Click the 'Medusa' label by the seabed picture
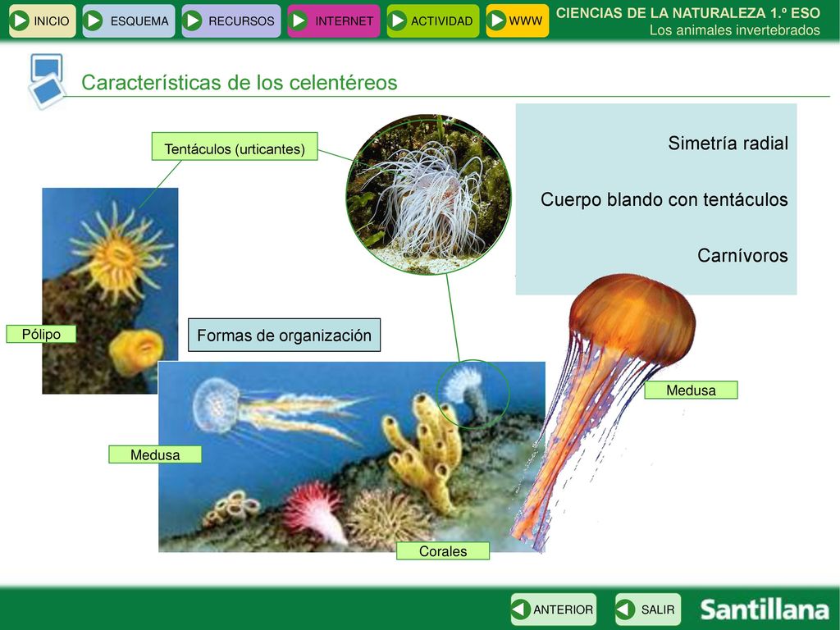 155,454
